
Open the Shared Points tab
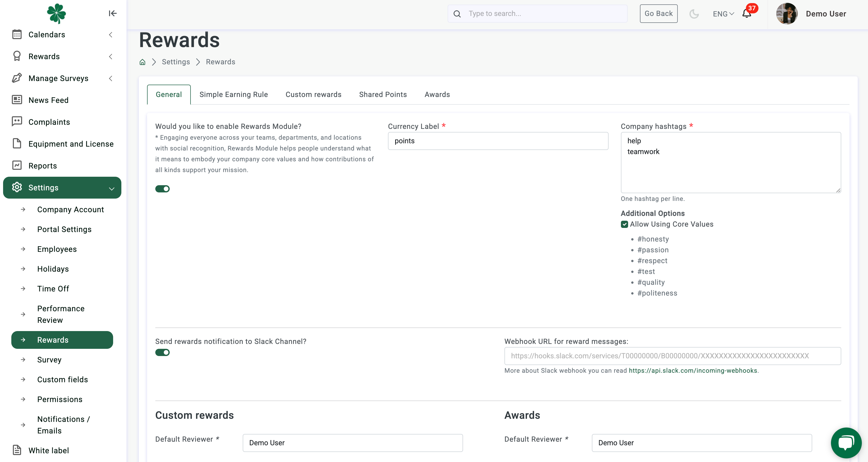pyautogui.click(x=383, y=95)
